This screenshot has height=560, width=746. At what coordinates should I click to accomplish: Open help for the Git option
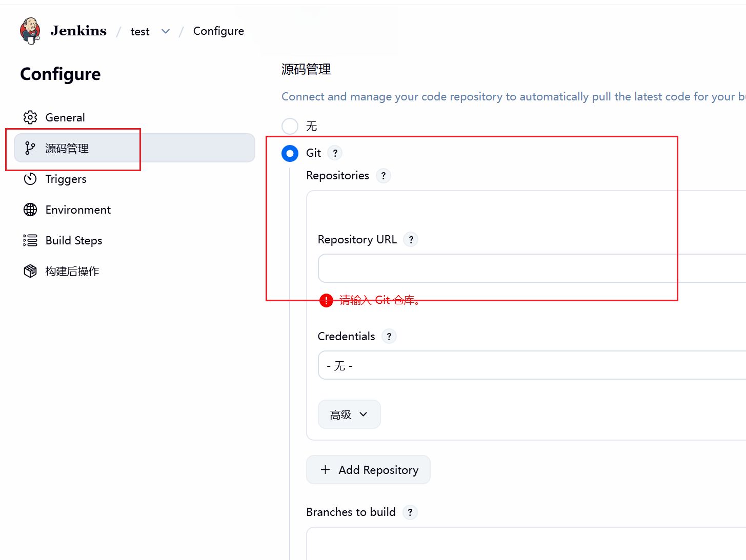[x=335, y=153]
